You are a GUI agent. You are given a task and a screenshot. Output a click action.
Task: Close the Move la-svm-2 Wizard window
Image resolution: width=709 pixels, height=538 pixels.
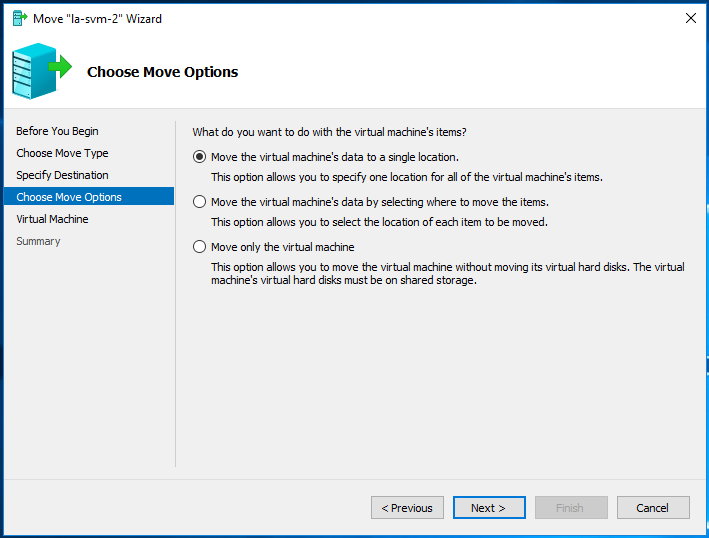click(690, 18)
